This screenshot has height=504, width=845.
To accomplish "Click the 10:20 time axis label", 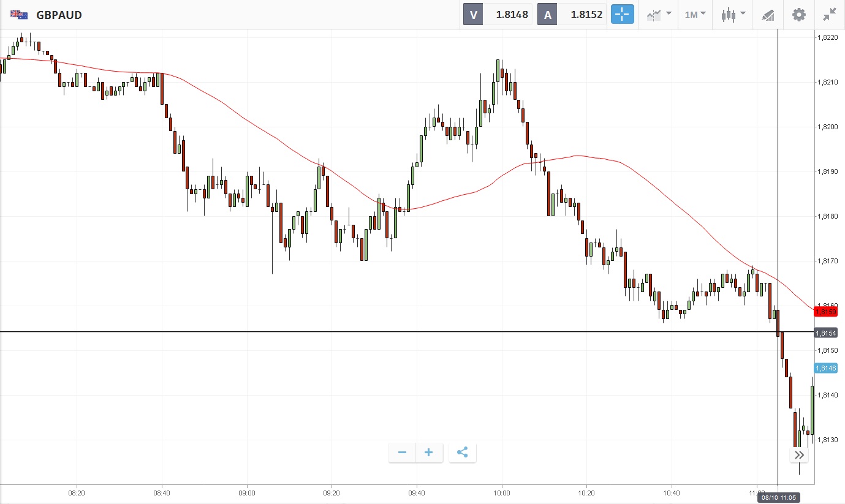I will pos(586,492).
